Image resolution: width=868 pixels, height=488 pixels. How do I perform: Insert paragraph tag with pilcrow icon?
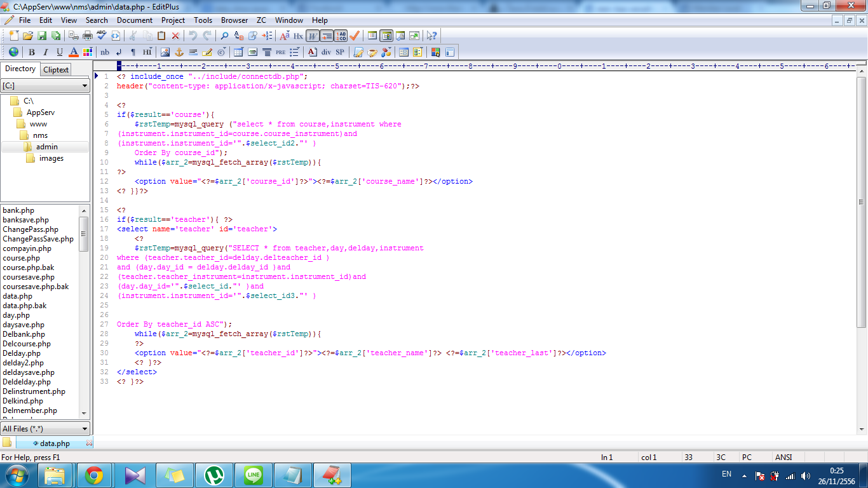[x=133, y=52]
